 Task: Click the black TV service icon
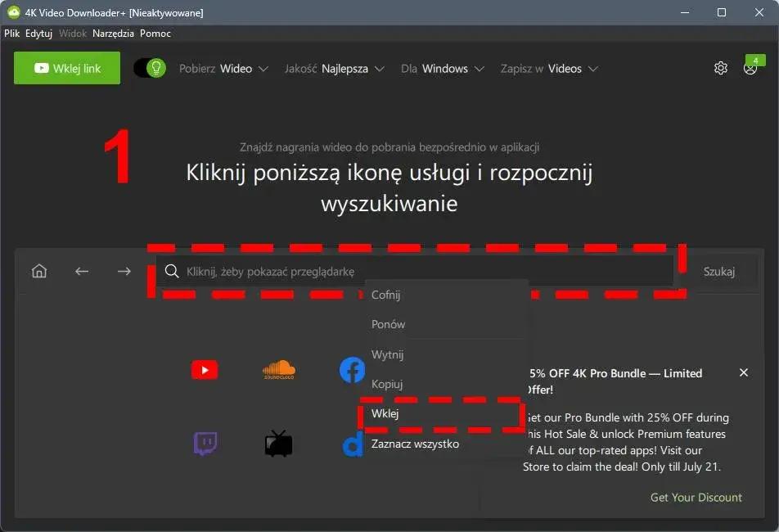[x=278, y=444]
